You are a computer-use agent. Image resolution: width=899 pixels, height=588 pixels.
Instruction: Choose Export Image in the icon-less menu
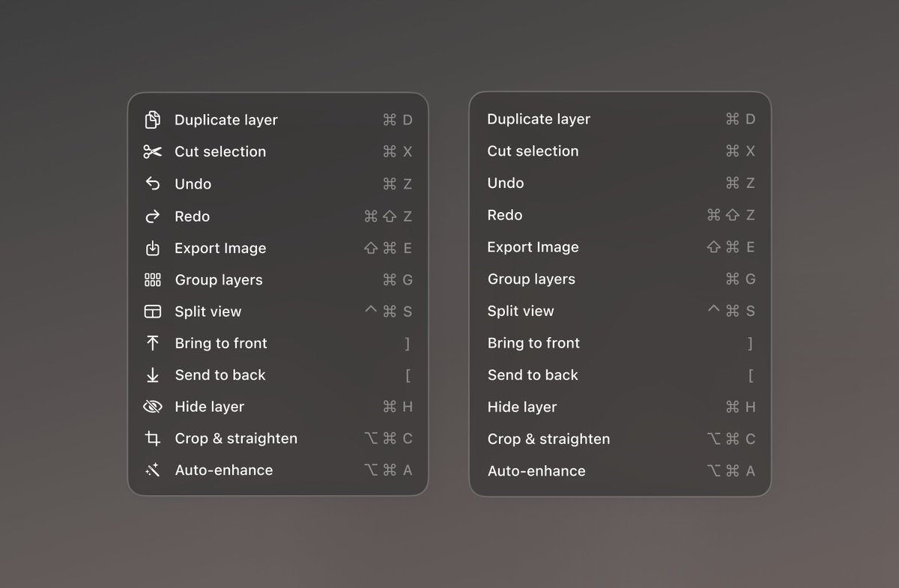point(620,247)
